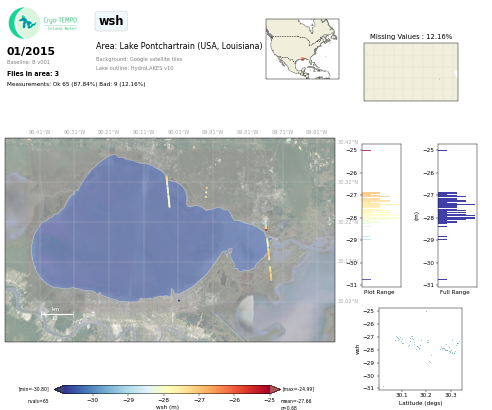Click the Lake outline: HydroLAKES v10 text

[x=134, y=68]
